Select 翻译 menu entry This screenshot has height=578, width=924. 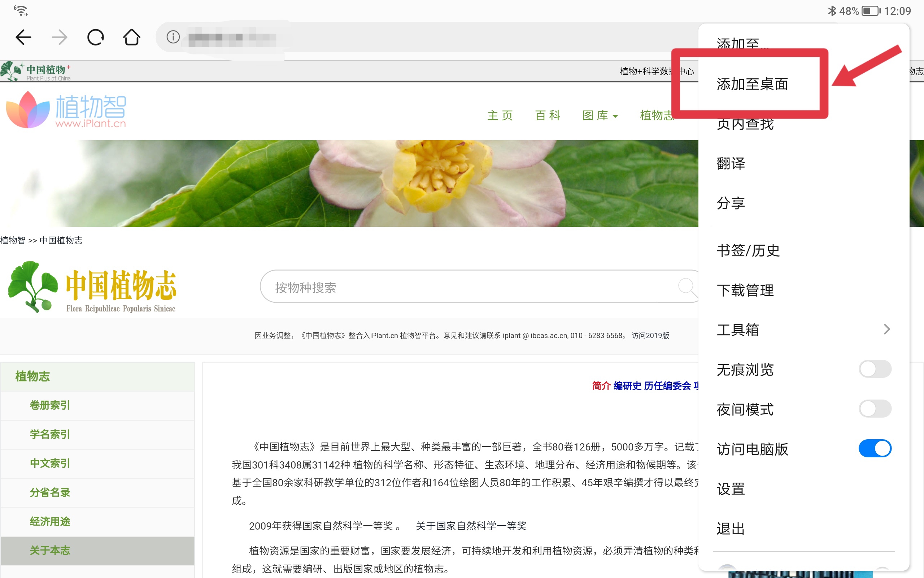[x=731, y=163]
